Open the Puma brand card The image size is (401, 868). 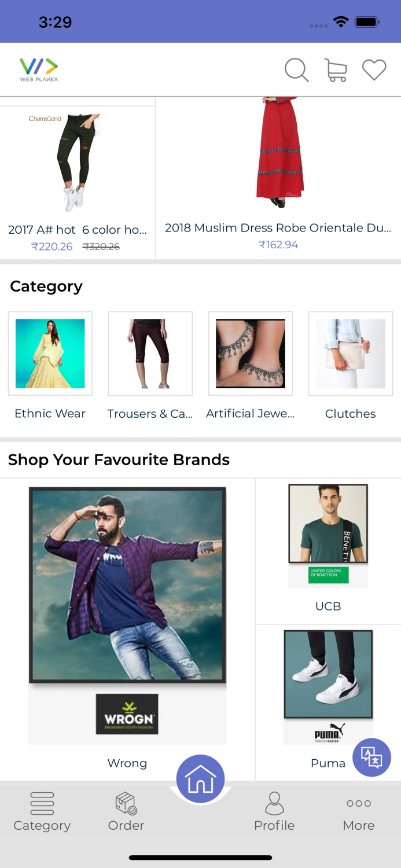328,686
